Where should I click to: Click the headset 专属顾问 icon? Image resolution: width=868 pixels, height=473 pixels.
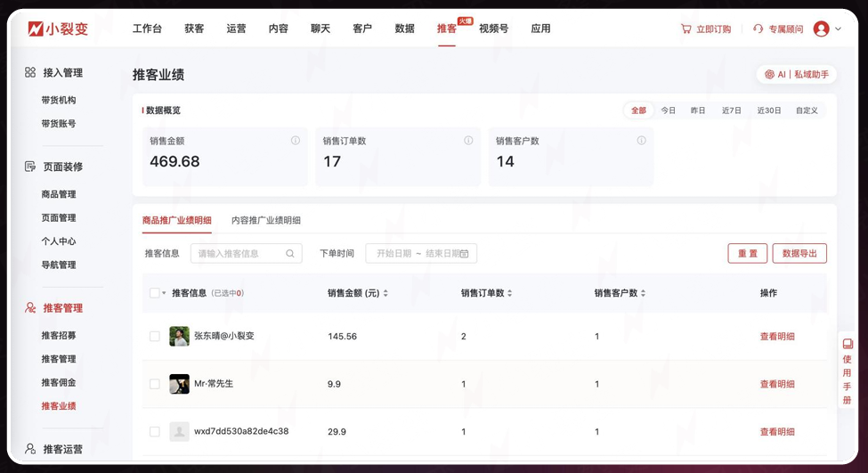pyautogui.click(x=758, y=29)
